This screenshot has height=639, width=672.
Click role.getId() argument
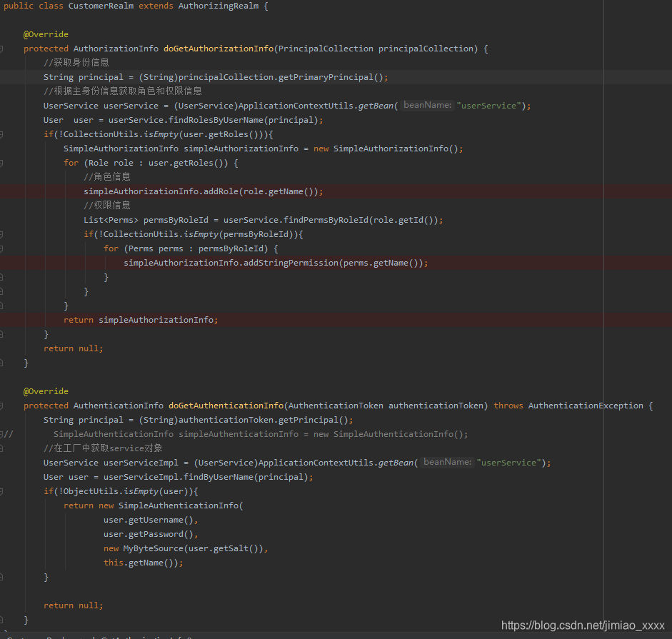(x=403, y=220)
